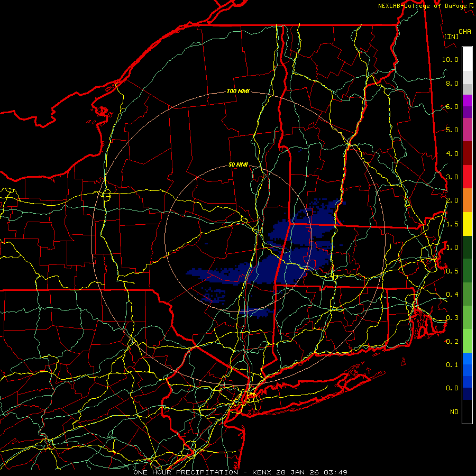This screenshot has height=476, width=476.
Task: Pick the bright magenta legend swatch
Action: coord(467,100)
